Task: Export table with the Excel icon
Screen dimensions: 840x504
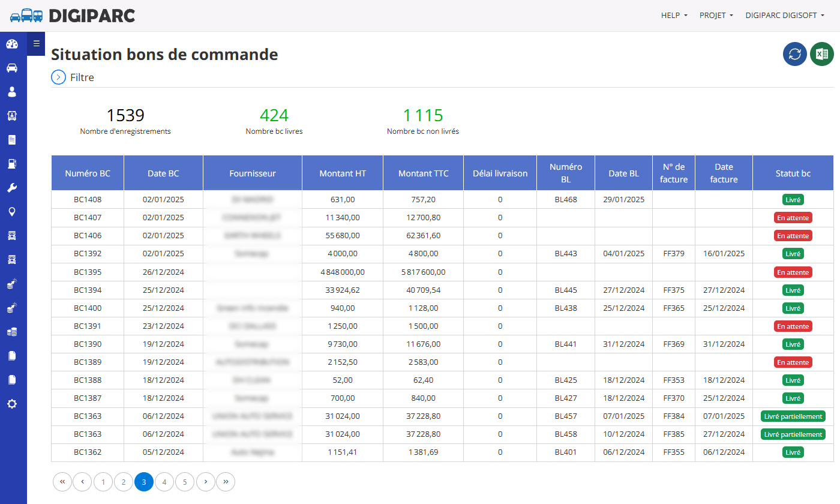Action: tap(822, 54)
